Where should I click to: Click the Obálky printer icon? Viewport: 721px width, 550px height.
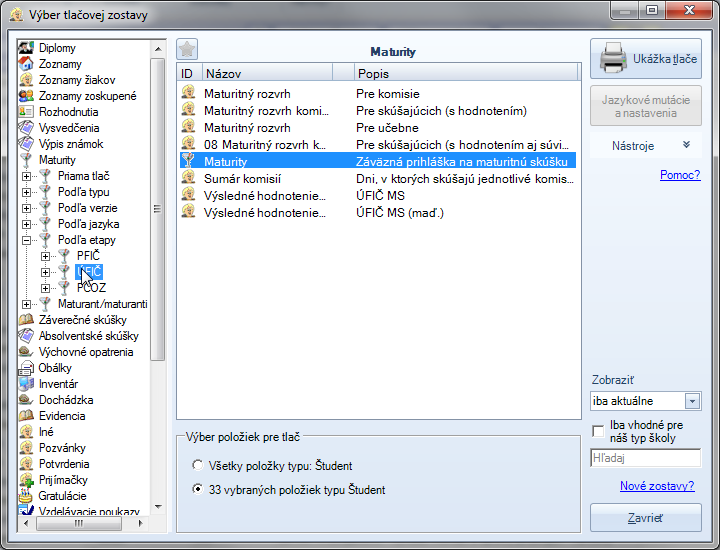(x=26, y=368)
